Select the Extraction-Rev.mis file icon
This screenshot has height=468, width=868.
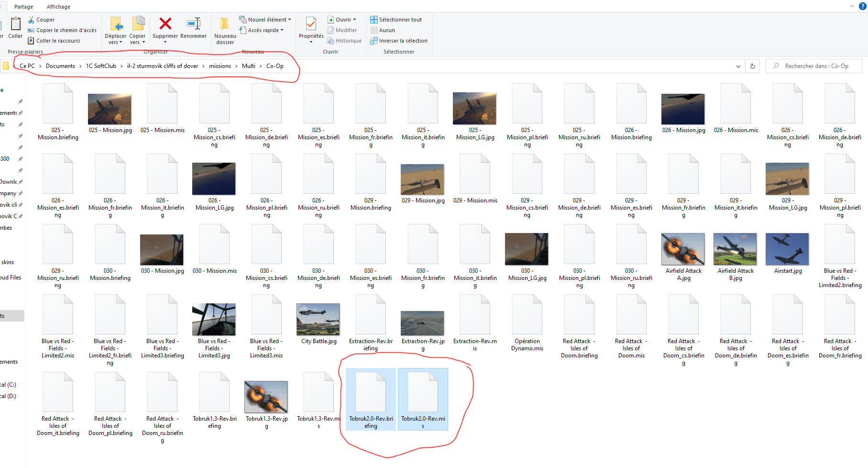coord(475,315)
